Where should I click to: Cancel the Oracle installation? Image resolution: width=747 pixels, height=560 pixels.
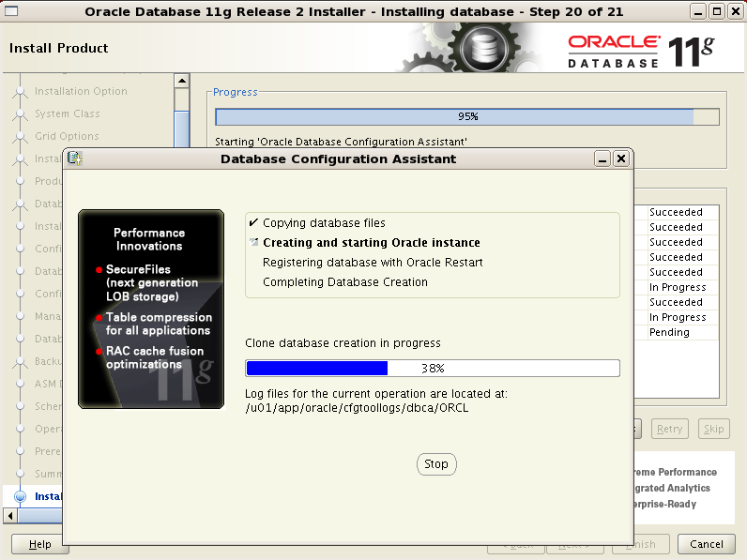click(707, 544)
